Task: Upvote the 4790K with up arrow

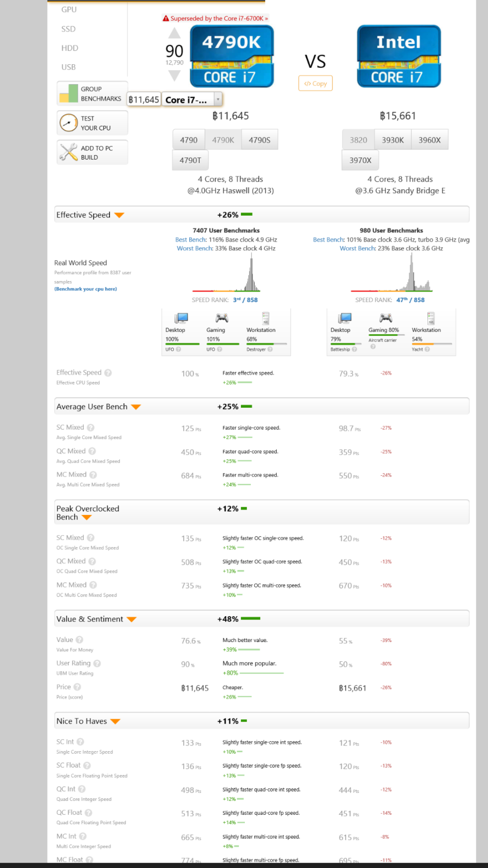Action: [x=174, y=33]
